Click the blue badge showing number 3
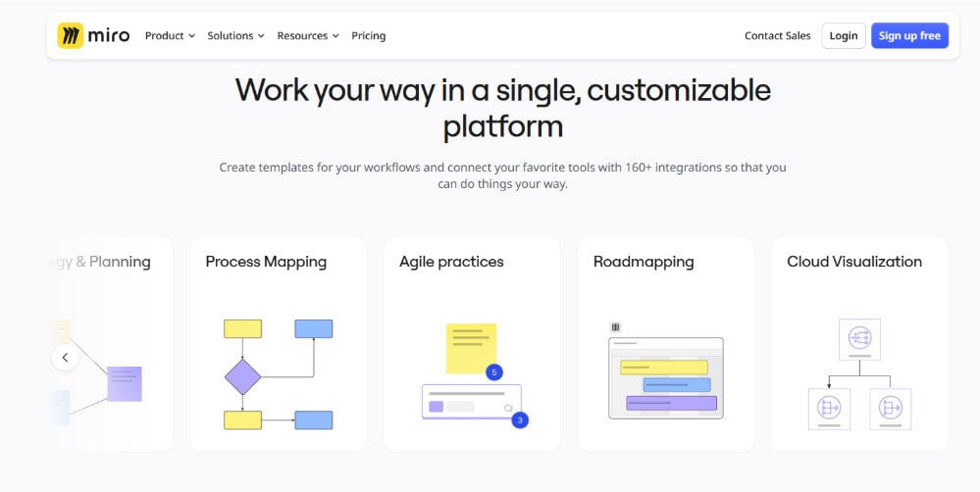Screen dimensions: 980x492 (x=520, y=419)
